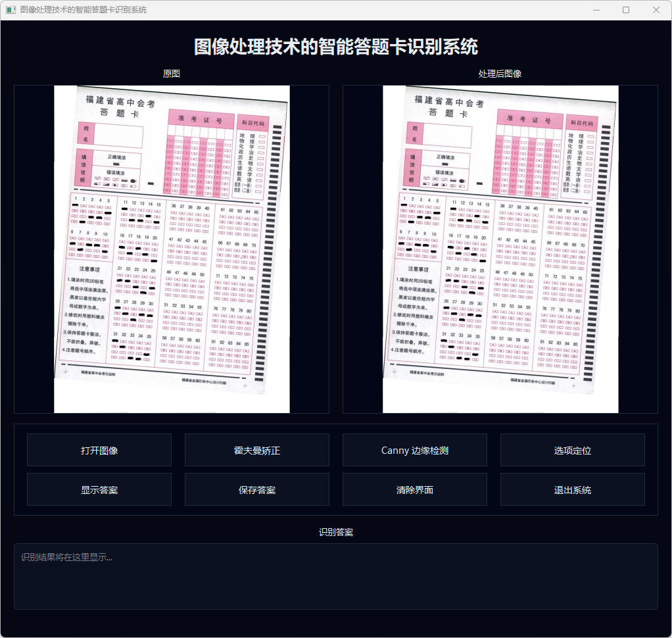Click the 处理后图像 label
672x638 pixels.
(x=500, y=74)
